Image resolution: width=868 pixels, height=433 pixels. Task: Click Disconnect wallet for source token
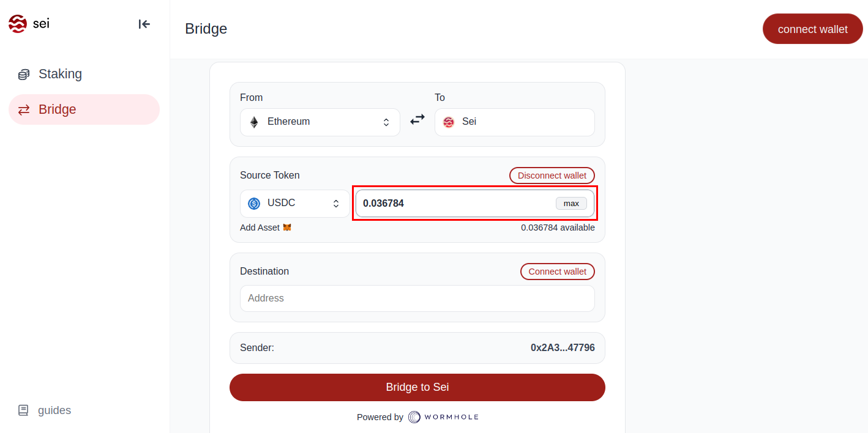click(552, 176)
